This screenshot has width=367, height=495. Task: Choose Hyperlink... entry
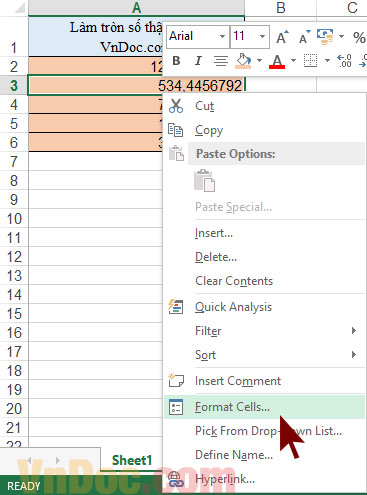[264, 479]
